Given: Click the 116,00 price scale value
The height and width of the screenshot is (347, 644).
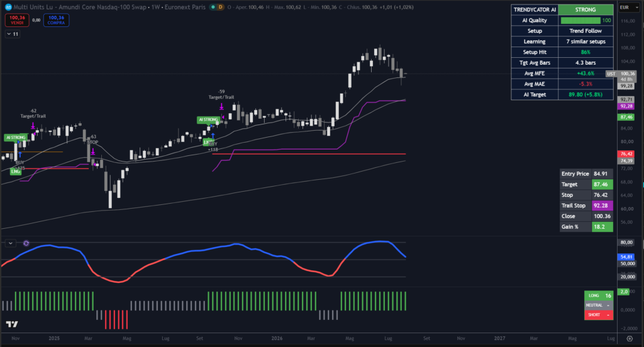Looking at the screenshot, I should 628,21.
